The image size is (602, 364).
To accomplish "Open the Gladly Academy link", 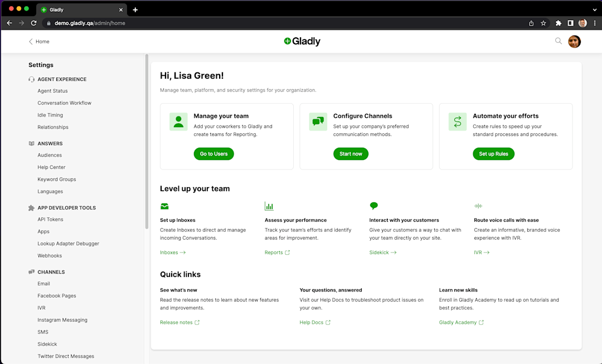I will pos(461,322).
